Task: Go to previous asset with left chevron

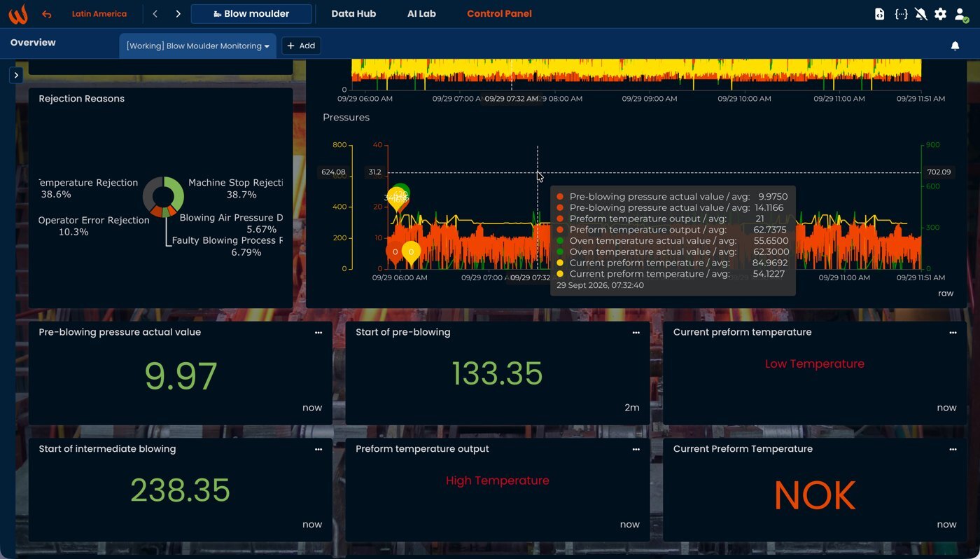Action: coord(155,14)
